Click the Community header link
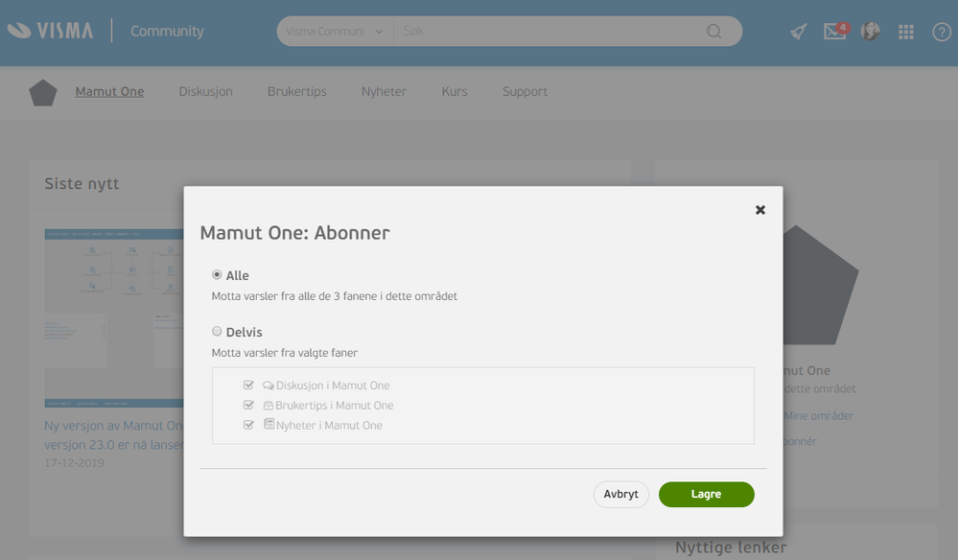The image size is (958, 560). (167, 31)
